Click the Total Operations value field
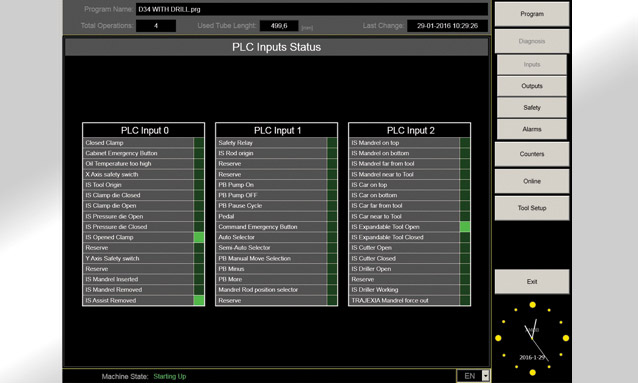The width and height of the screenshot is (638, 383). pyautogui.click(x=156, y=26)
